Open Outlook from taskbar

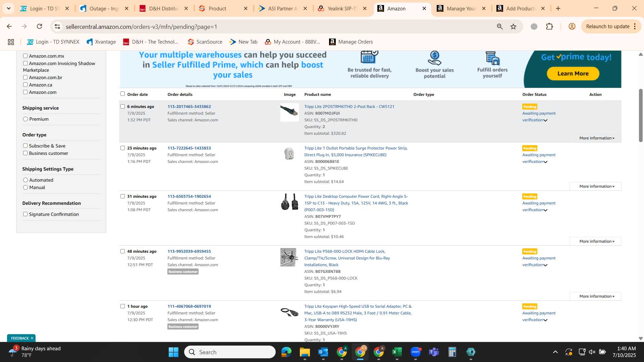[323, 352]
